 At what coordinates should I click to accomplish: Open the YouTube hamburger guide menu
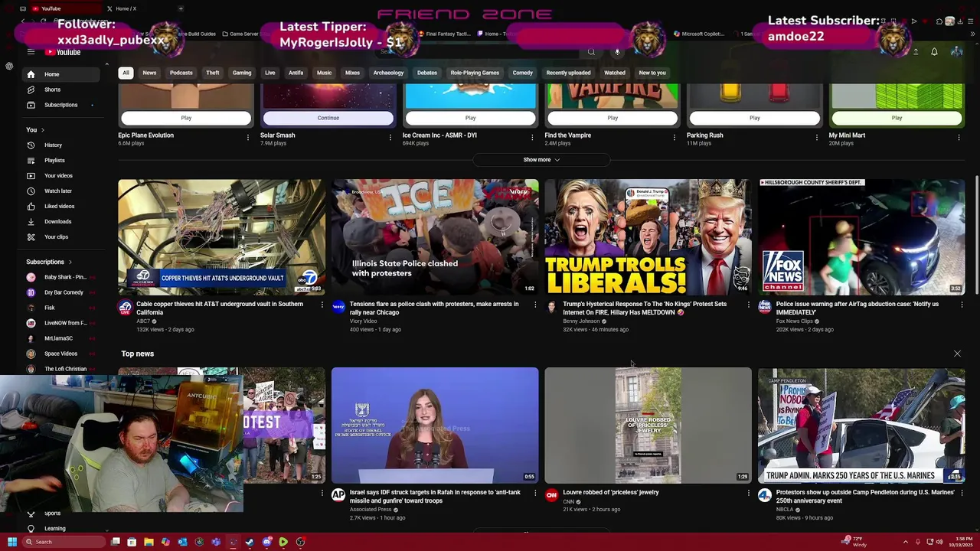coord(31,52)
